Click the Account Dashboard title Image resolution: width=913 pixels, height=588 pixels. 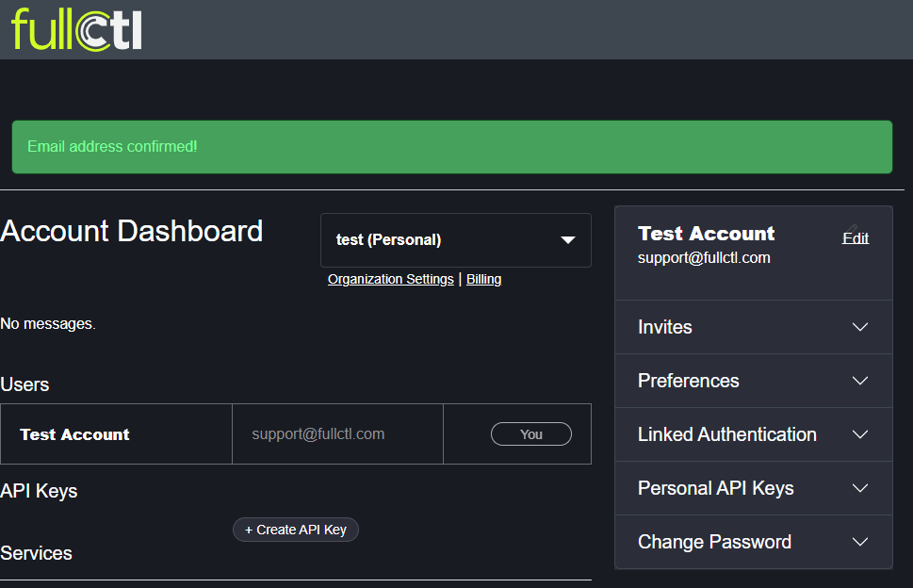point(132,231)
